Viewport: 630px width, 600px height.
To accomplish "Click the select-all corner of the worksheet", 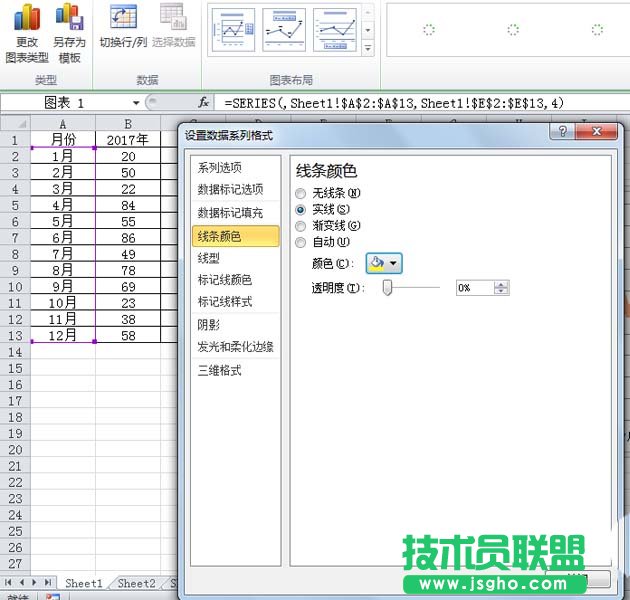I will click(x=15, y=123).
